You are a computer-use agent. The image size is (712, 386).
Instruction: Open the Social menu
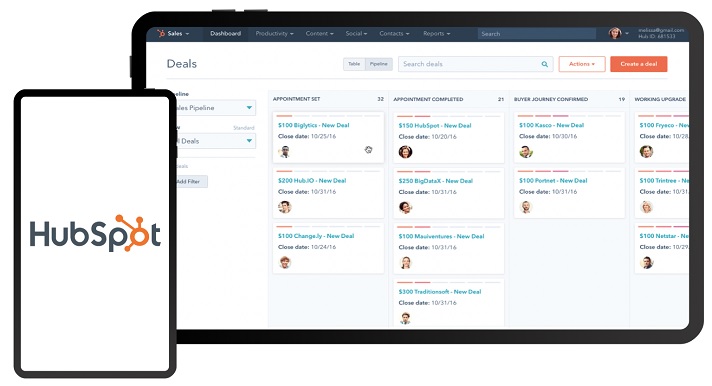click(x=356, y=34)
